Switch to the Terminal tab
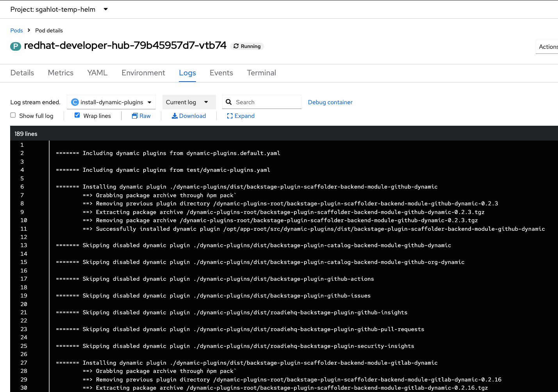The height and width of the screenshot is (392, 558). point(262,73)
